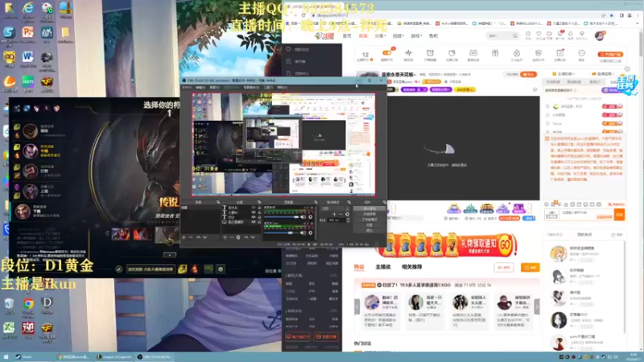This screenshot has width=644, height=362.
Task: Open the alarm clock icon in streamer toolbar
Action: (x=430, y=53)
